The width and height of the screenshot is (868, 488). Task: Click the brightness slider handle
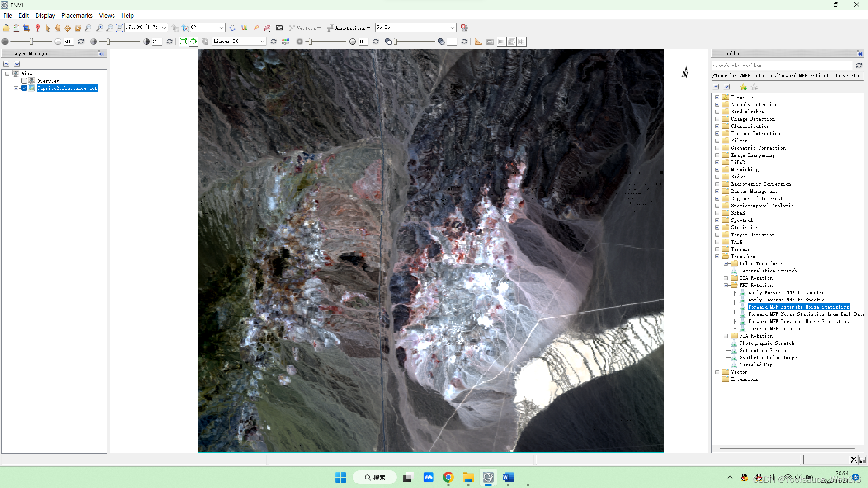pos(31,42)
